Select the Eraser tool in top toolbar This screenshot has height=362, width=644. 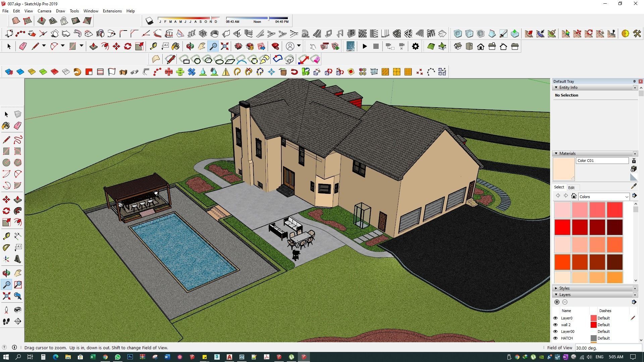[x=23, y=46]
